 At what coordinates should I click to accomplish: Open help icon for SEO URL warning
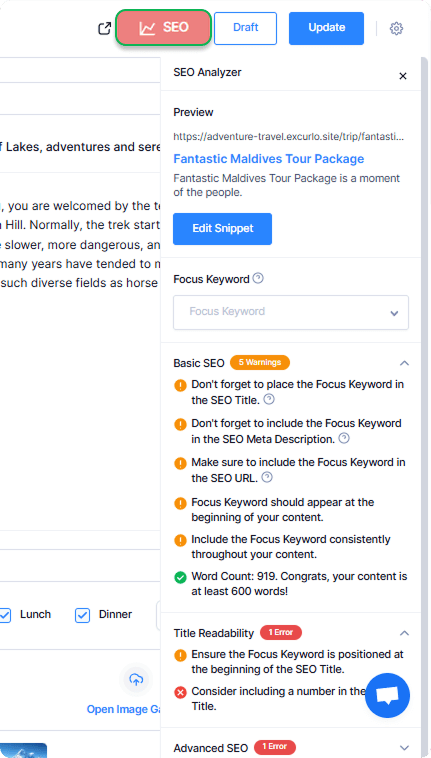pyautogui.click(x=267, y=477)
